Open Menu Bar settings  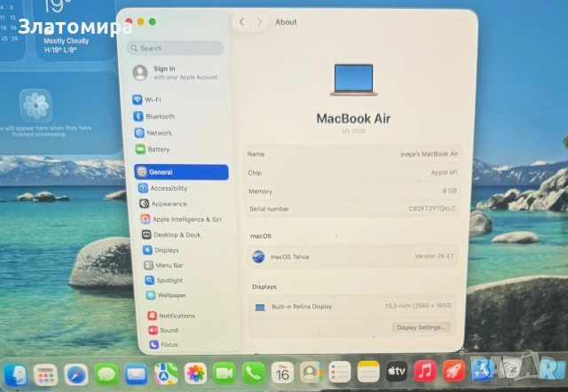click(163, 265)
